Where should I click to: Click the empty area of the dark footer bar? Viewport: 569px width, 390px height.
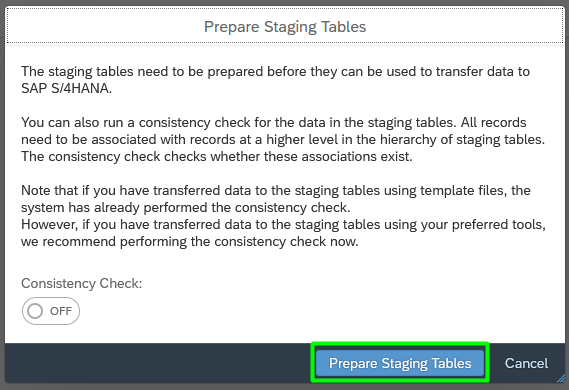point(158,363)
